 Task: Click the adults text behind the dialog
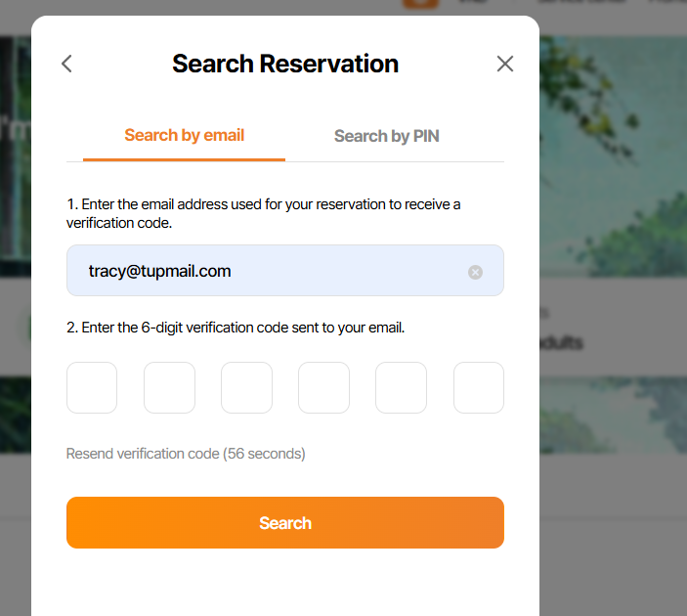(561, 343)
